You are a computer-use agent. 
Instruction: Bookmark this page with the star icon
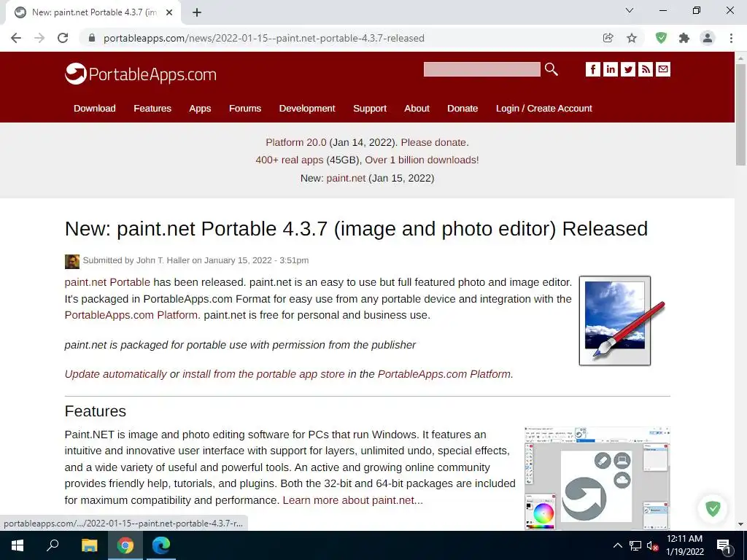click(632, 38)
